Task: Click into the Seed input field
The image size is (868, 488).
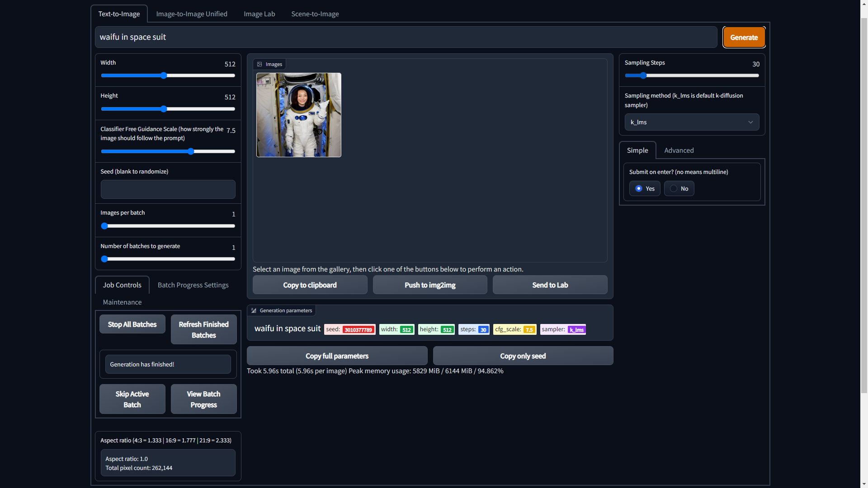Action: pos(168,189)
